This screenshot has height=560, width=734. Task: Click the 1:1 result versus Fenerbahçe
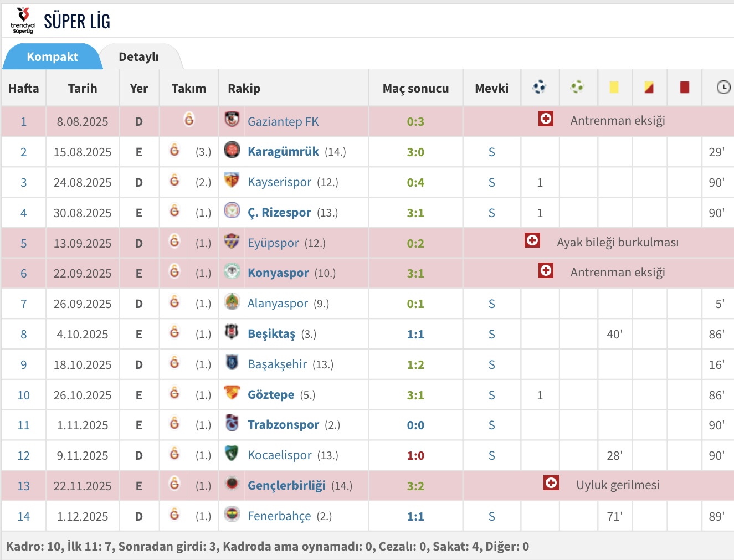[415, 516]
